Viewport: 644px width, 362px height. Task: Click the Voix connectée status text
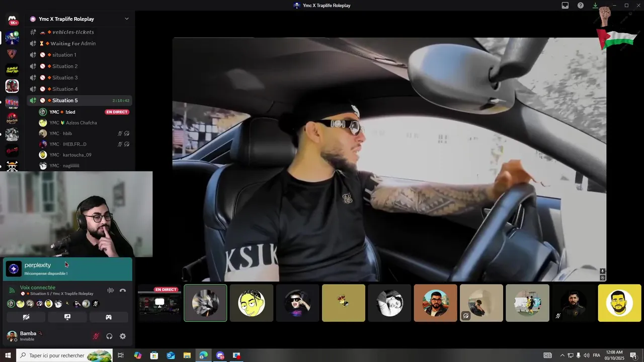38,288
